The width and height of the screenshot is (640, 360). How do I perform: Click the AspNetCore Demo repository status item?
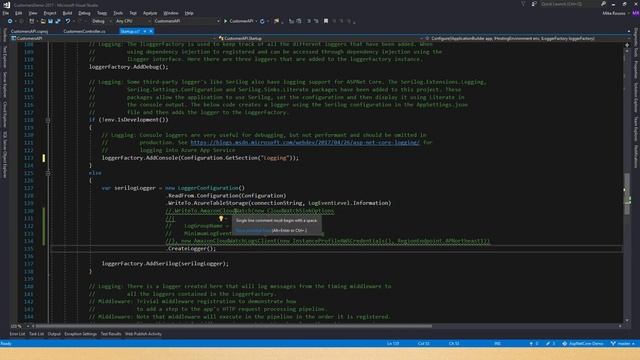583,344
